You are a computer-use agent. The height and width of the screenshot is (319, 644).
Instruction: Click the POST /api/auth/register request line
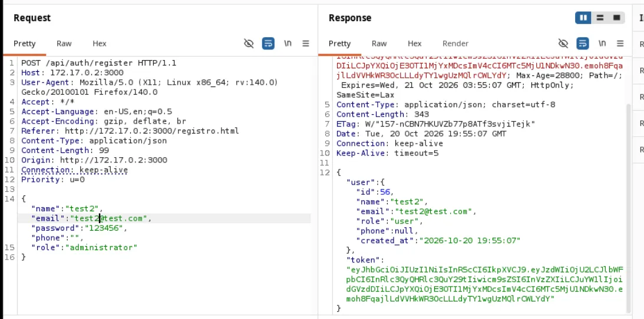pos(98,63)
